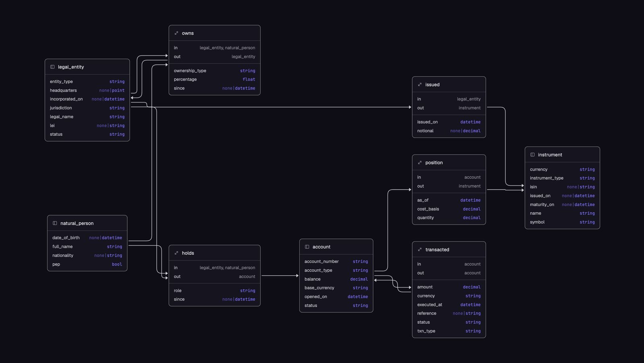Click the out instrument row in issued
This screenshot has width=644, height=363.
449,108
